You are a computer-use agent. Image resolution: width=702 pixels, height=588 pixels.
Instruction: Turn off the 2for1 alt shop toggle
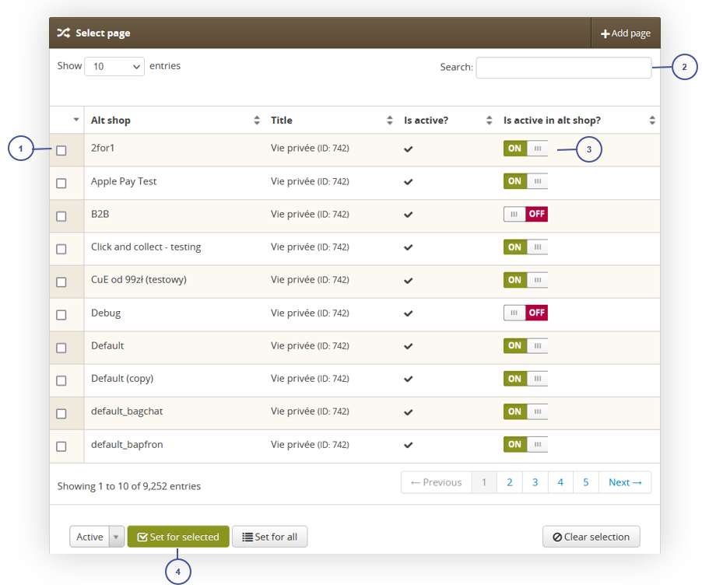[525, 149]
